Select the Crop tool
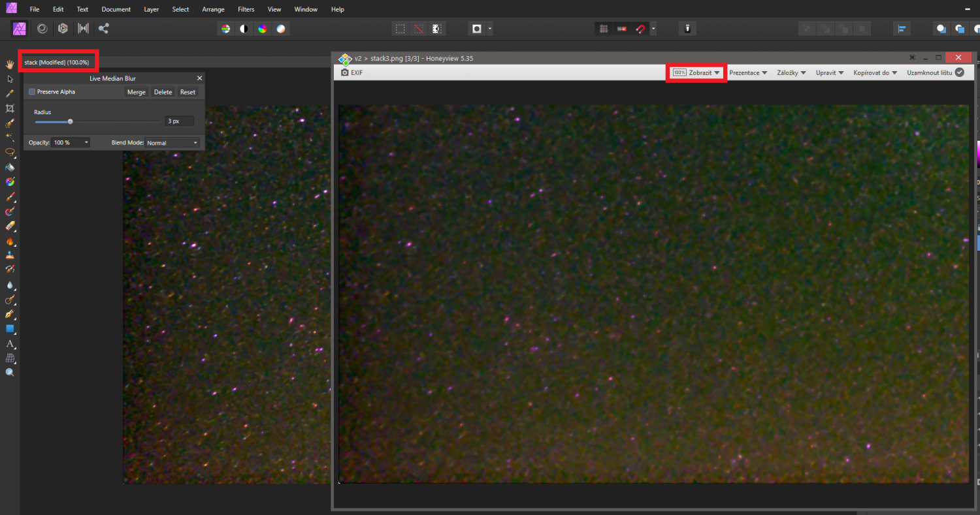The height and width of the screenshot is (515, 980). (10, 108)
